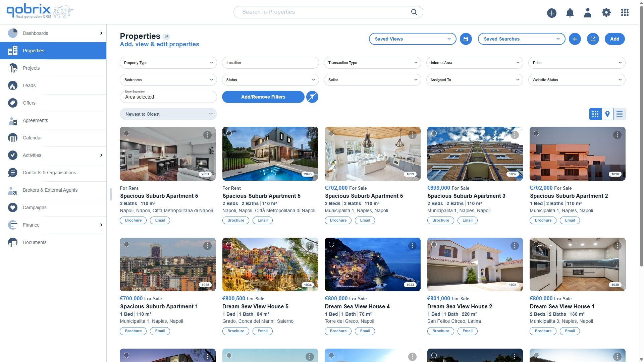644x362 pixels.
Task: Tick selection circle on Dream Sea View House 4
Action: pos(331,244)
